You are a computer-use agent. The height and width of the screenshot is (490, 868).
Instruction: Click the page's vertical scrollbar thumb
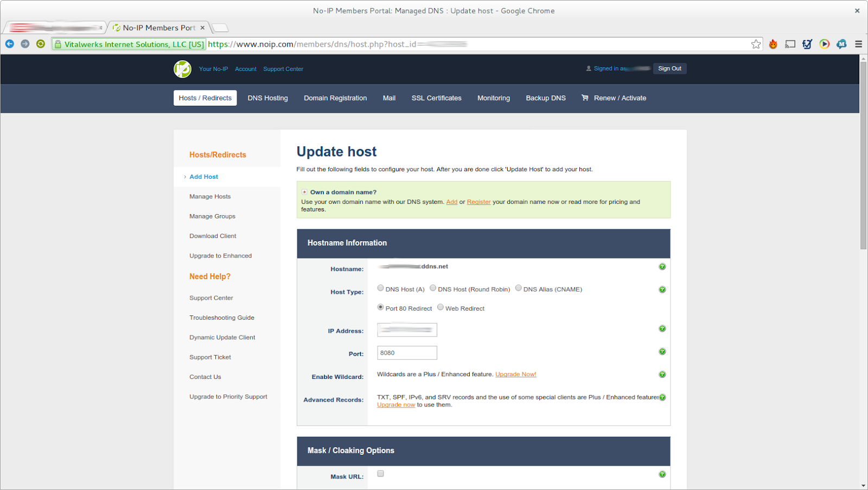click(864, 156)
